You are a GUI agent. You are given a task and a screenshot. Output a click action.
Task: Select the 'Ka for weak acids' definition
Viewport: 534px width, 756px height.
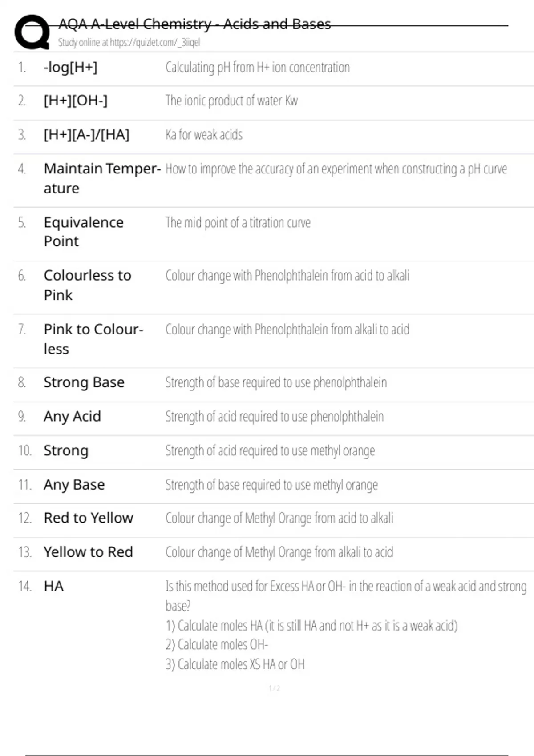pyautogui.click(x=204, y=135)
